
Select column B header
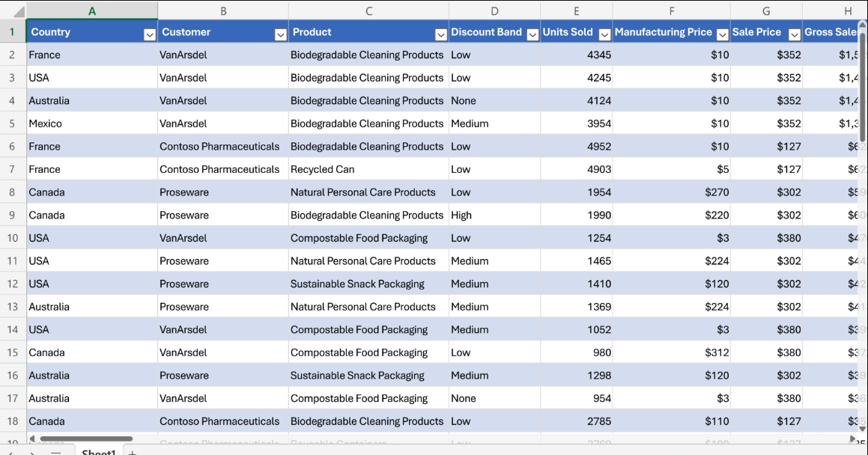coord(223,11)
